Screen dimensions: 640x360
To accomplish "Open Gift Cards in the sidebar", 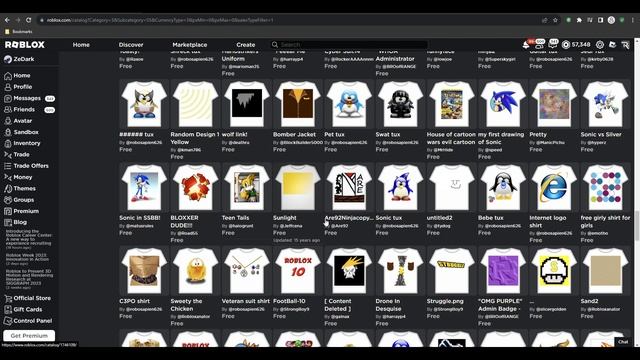I will click(x=23, y=309).
